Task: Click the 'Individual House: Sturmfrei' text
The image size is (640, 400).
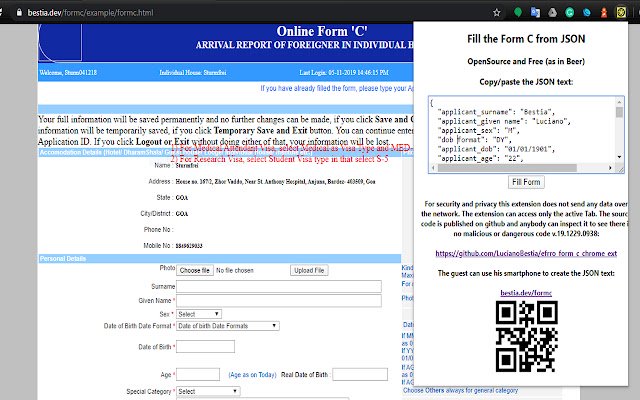Action: [193, 73]
